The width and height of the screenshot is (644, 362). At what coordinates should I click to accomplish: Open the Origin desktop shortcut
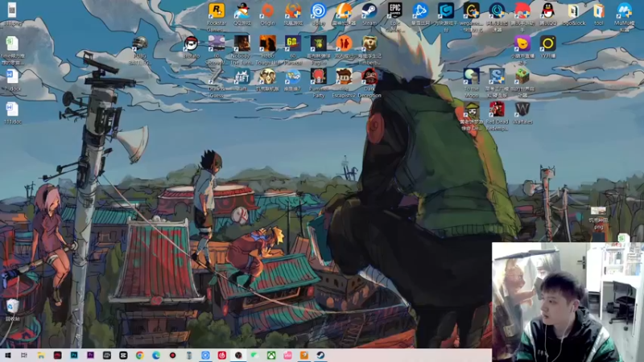coord(267,10)
